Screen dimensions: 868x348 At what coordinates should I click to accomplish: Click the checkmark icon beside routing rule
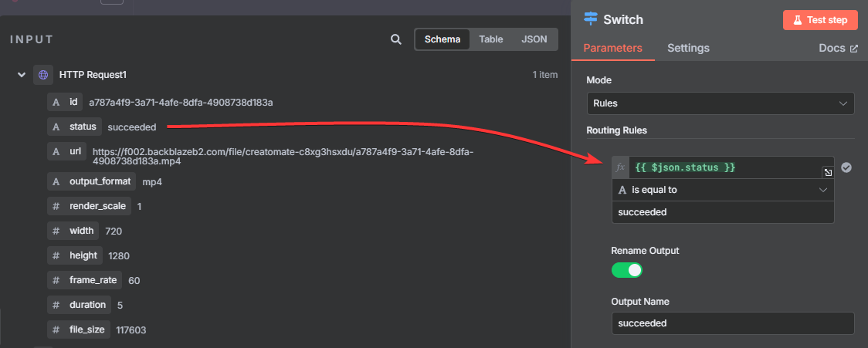(x=846, y=167)
